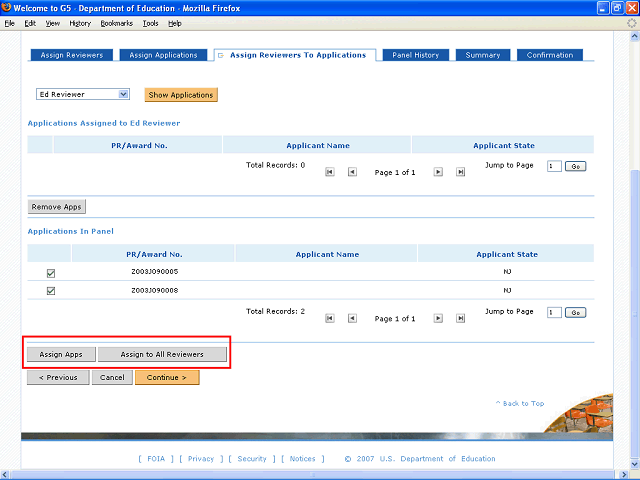Screen dimensions: 640x480
Task: Go to last page in Applications In Panel
Action: coord(460,318)
